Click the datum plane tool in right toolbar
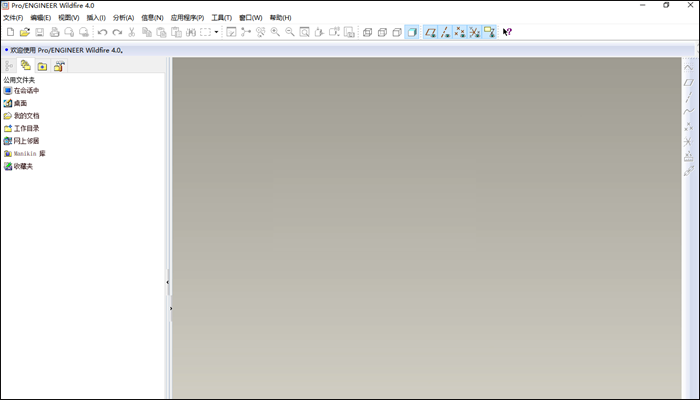Screen dimensions: 700x400 point(688,82)
